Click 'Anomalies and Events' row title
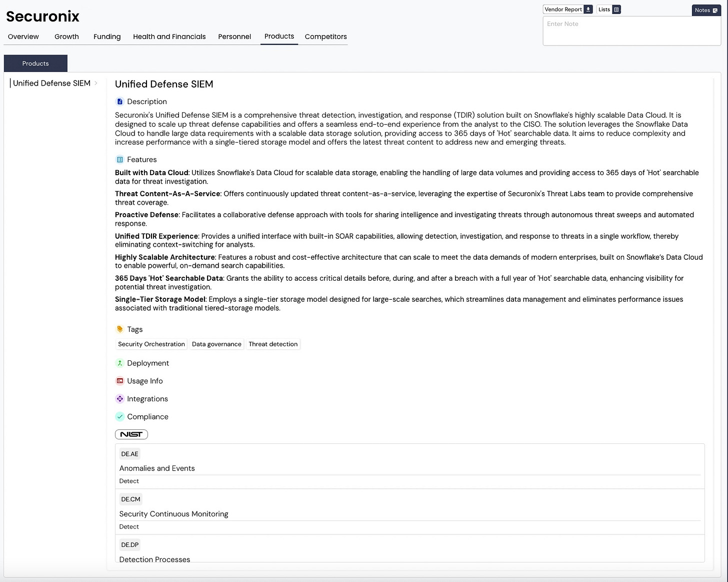The width and height of the screenshot is (728, 582). click(x=157, y=468)
